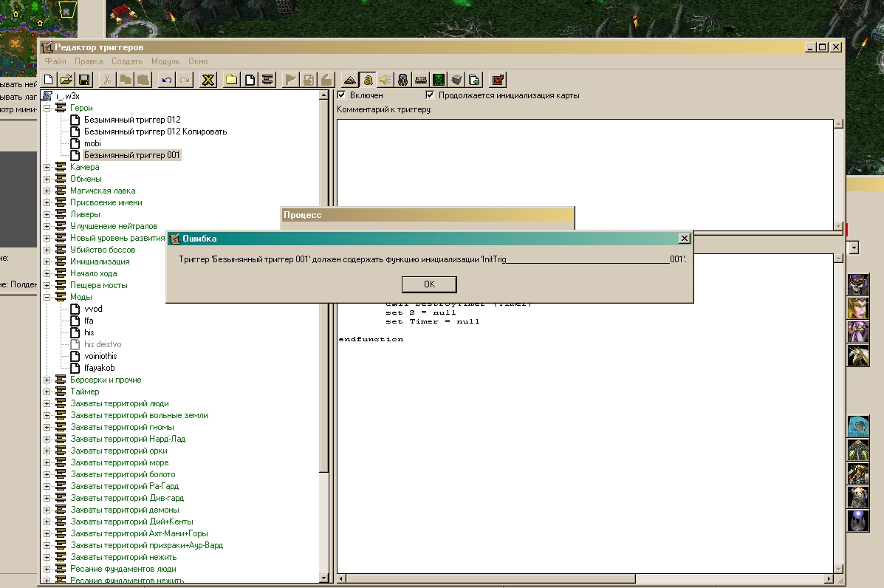The image size is (884, 588).
Task: Click the Захваты территорий демоны category
Action: tap(125, 510)
